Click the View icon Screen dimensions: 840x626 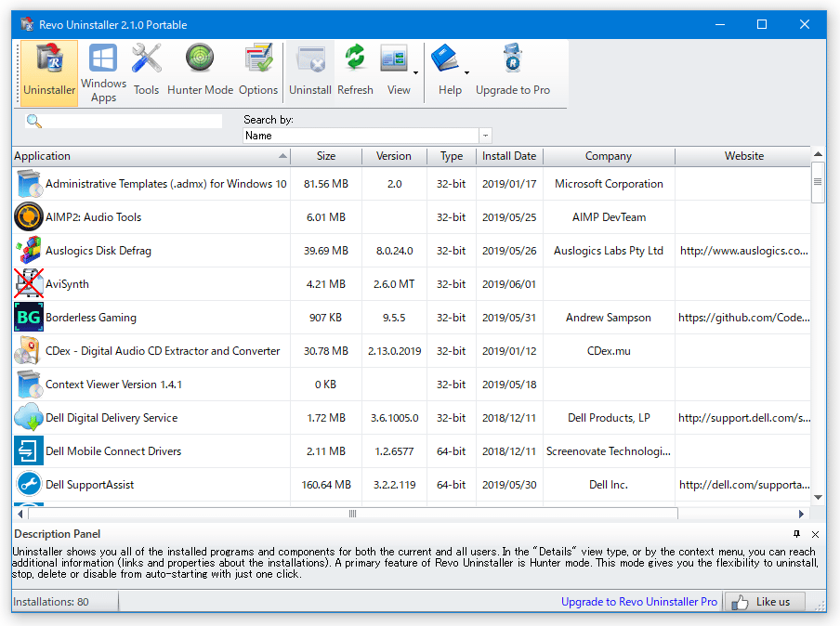(x=394, y=59)
